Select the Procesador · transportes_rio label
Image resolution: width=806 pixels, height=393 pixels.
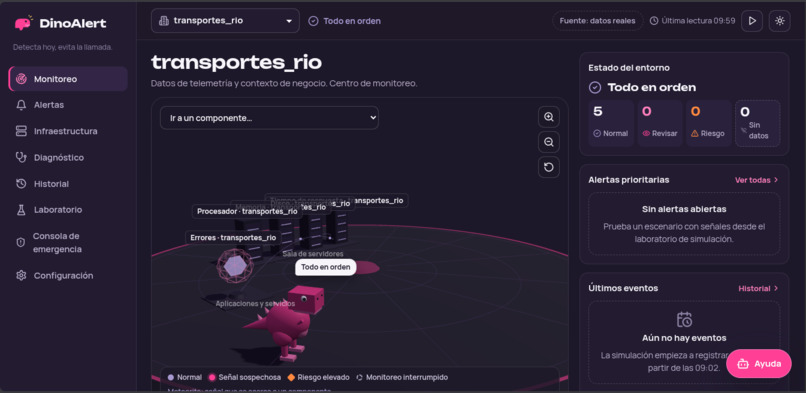[247, 211]
